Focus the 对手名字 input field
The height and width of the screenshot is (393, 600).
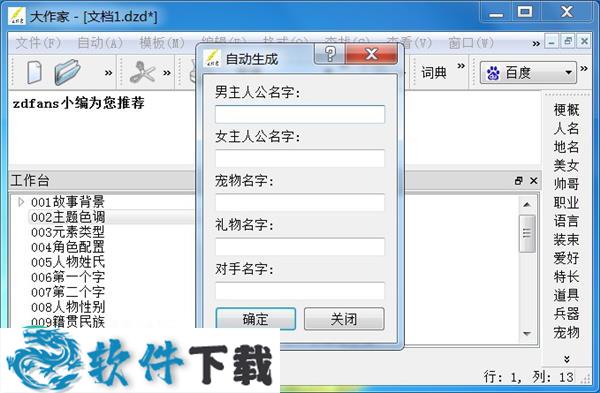pos(300,291)
